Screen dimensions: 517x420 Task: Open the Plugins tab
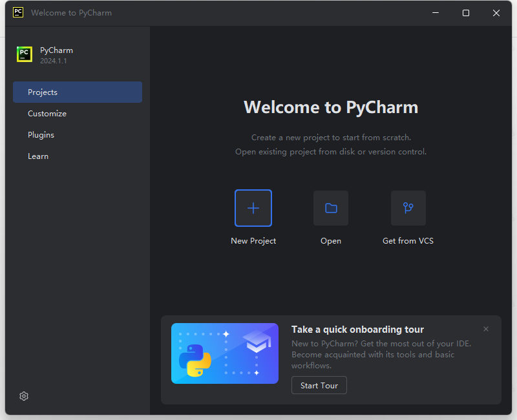coord(78,135)
